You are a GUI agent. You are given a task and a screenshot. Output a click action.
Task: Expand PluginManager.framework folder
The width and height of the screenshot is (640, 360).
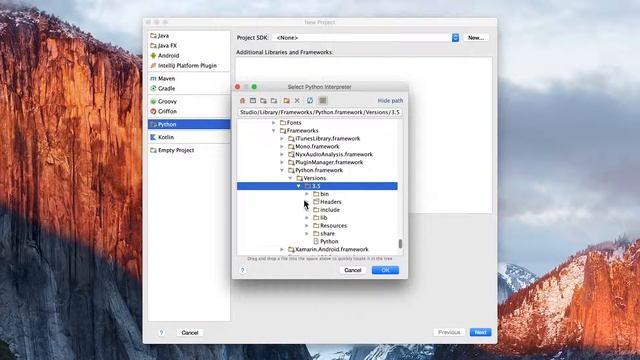coord(282,162)
